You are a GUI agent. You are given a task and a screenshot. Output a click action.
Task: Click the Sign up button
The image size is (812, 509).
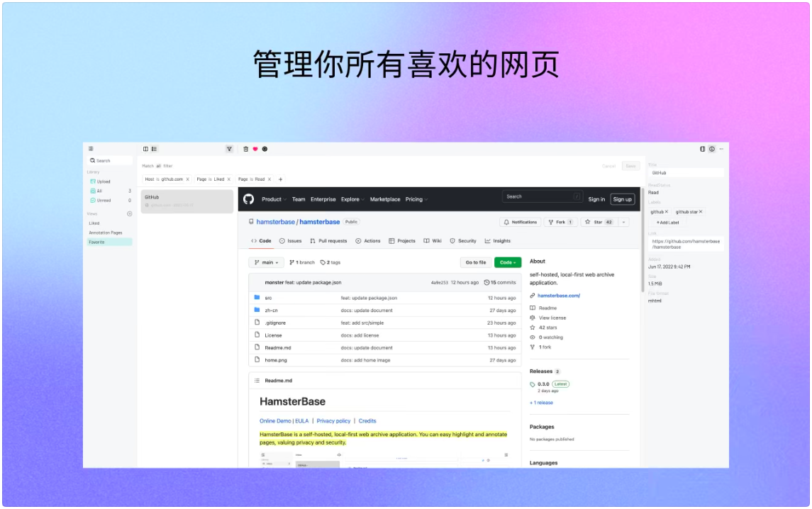pyautogui.click(x=623, y=199)
